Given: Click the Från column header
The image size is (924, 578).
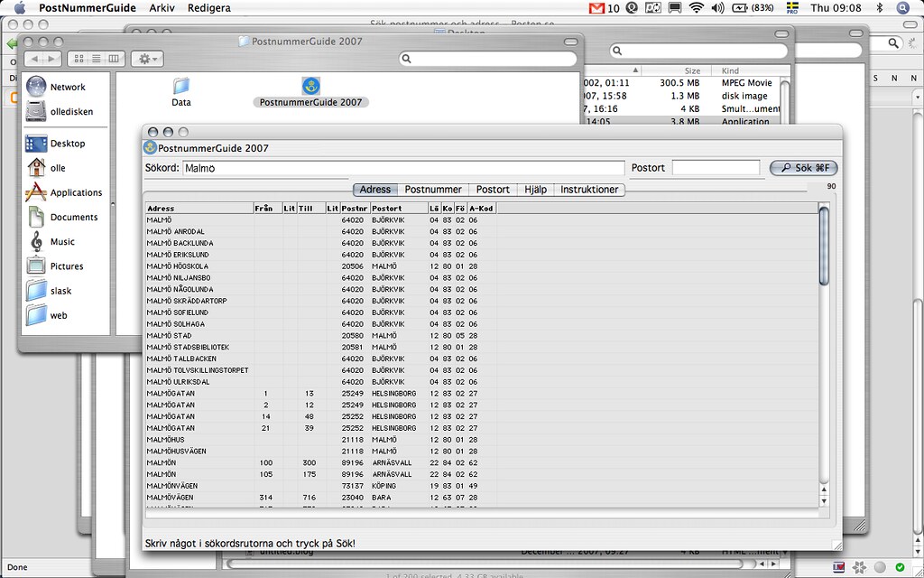Looking at the screenshot, I should [268, 209].
